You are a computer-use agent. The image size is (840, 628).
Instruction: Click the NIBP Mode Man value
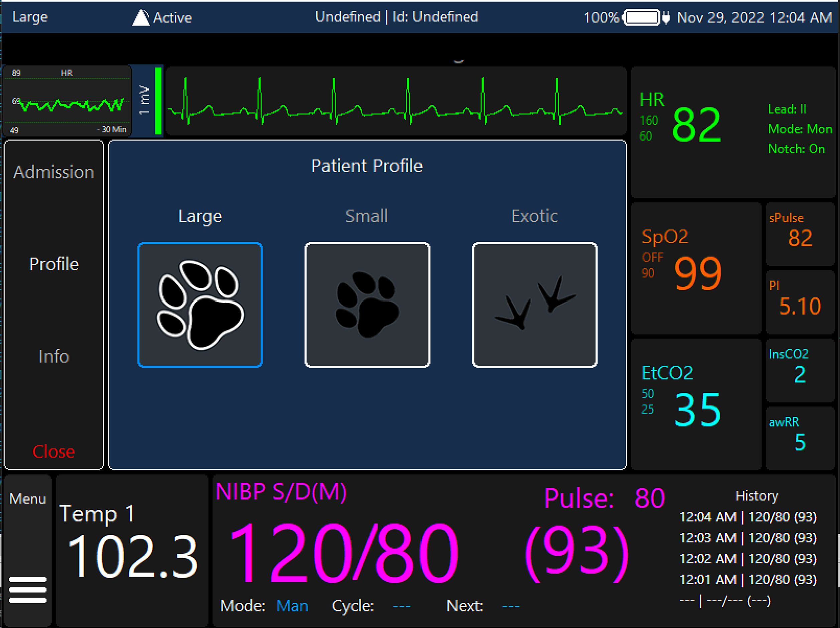pyautogui.click(x=292, y=606)
